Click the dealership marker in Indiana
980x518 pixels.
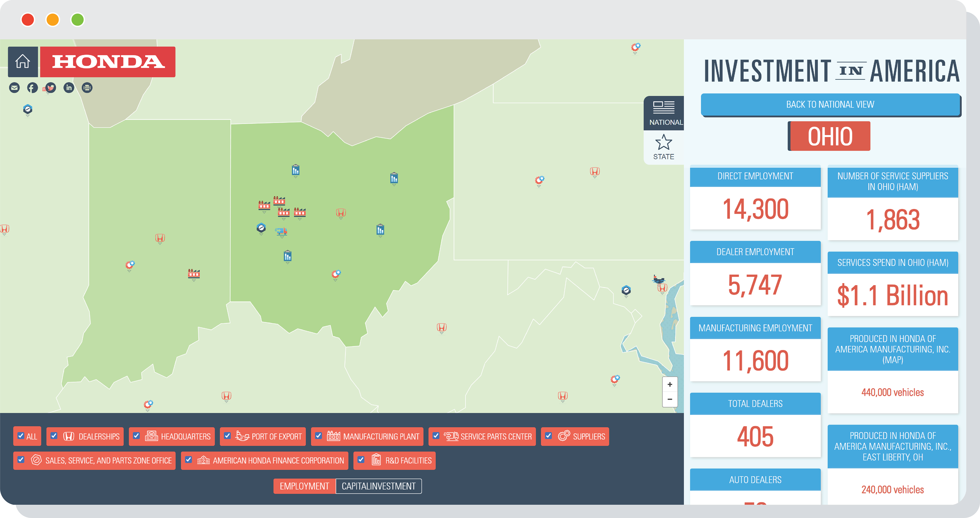click(x=160, y=238)
